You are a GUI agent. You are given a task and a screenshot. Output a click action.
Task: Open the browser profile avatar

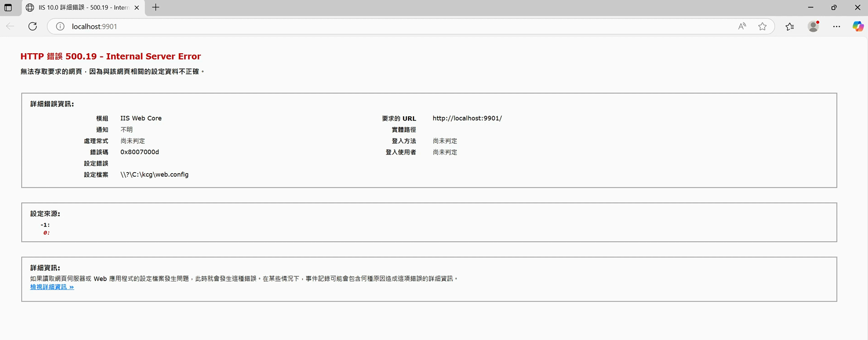click(813, 26)
